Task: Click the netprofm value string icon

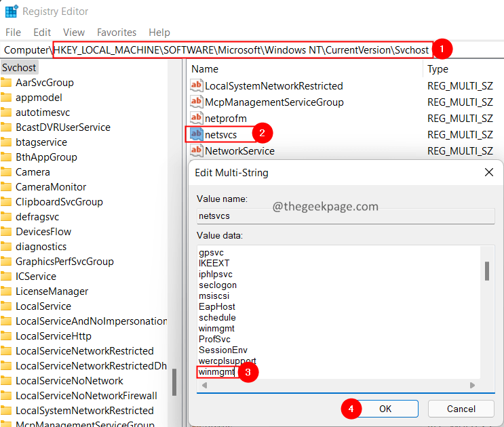Action: [x=197, y=118]
